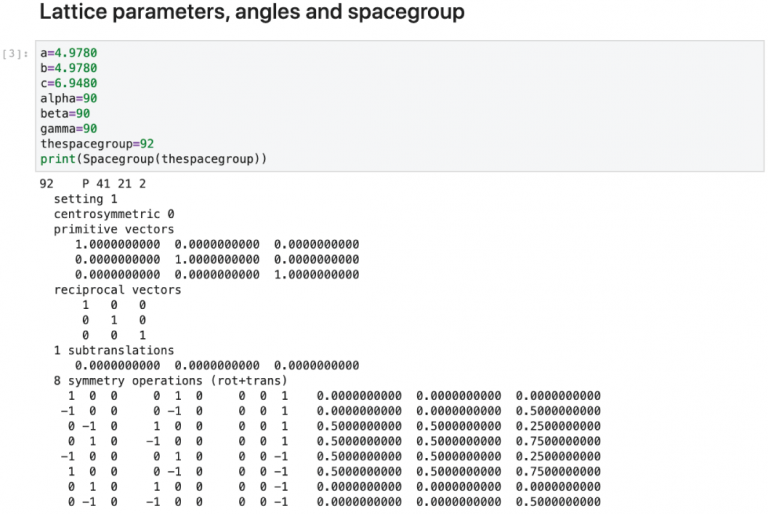Place cursor on the b=4.9780 code line

[x=69, y=68]
